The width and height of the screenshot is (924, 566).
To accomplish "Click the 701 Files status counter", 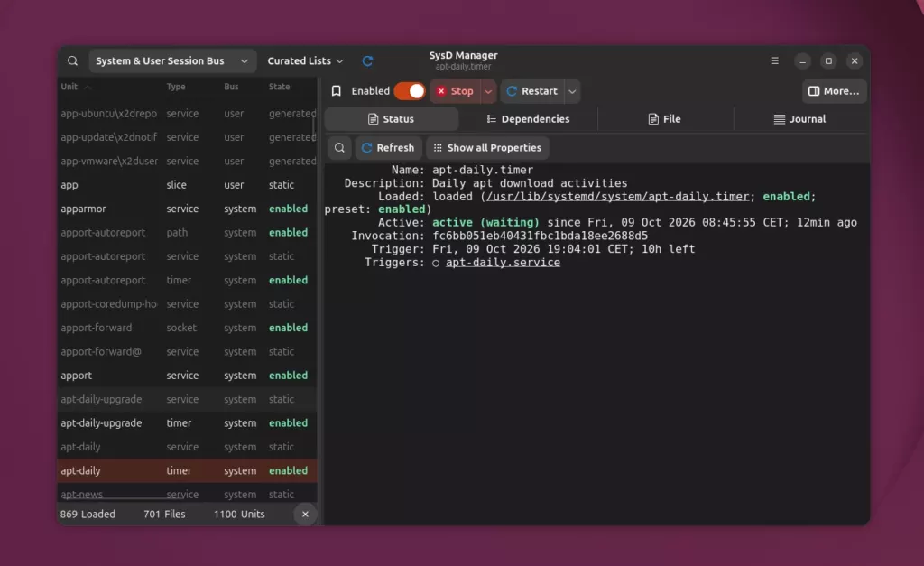I will (164, 515).
